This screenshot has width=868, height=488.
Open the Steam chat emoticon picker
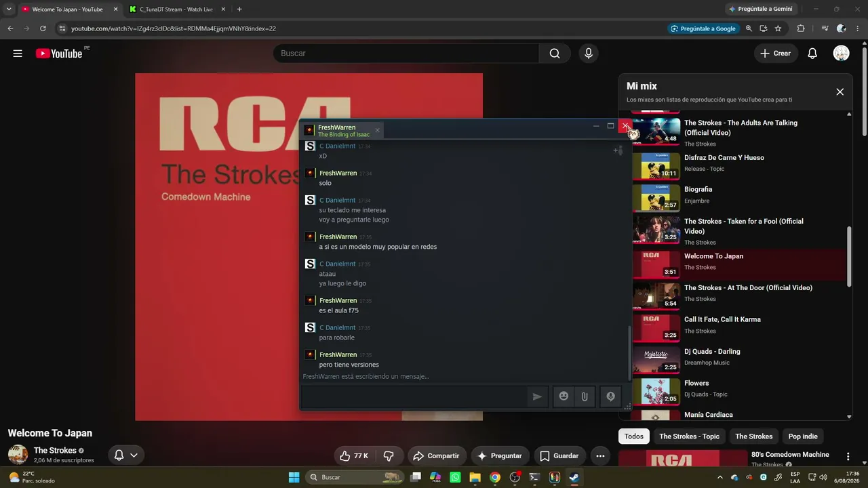point(564,396)
